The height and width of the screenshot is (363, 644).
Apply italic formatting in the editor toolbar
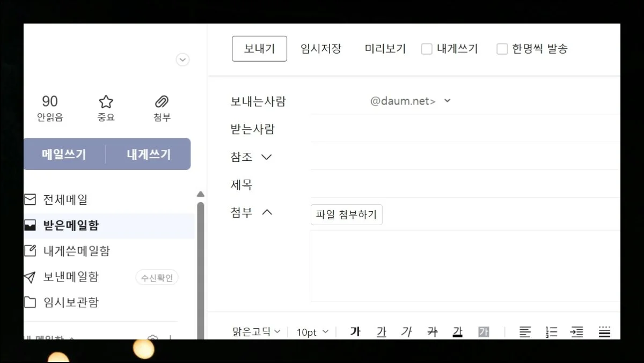pos(406,332)
